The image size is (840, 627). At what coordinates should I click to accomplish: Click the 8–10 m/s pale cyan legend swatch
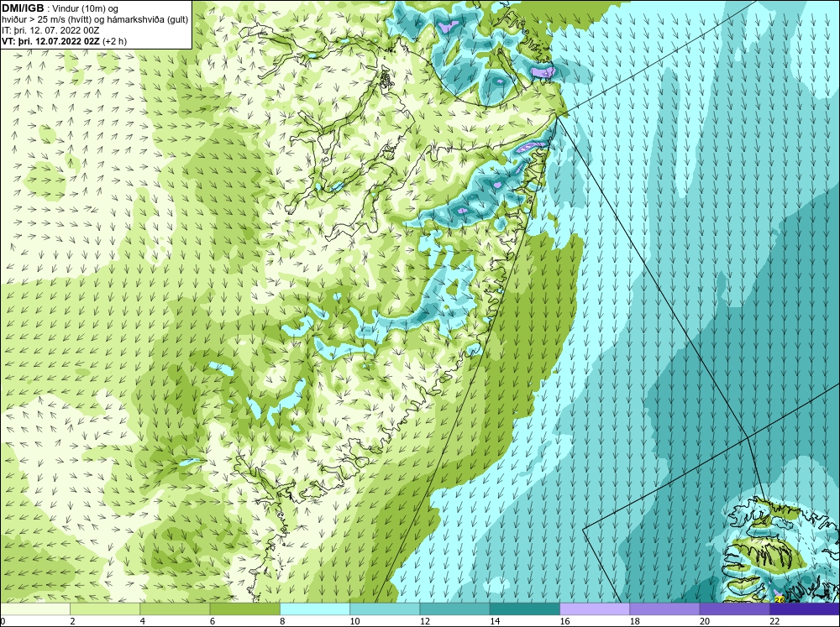coord(315,609)
